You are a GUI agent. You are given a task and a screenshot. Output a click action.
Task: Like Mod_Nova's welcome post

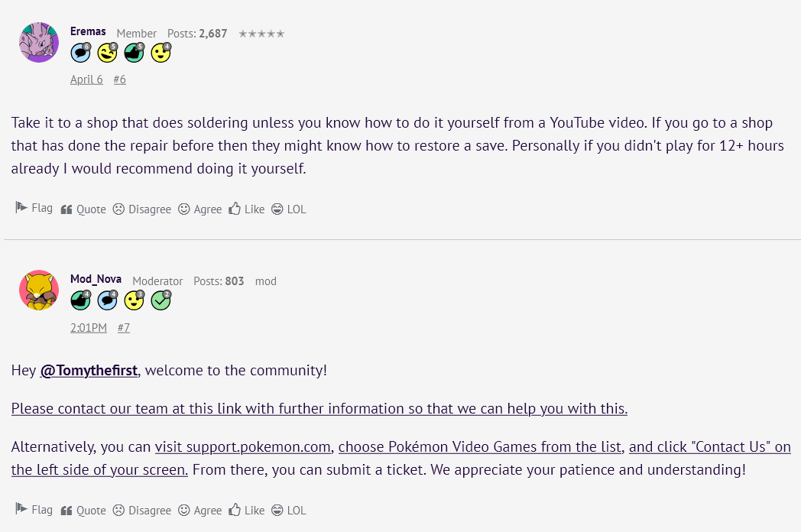click(x=246, y=510)
